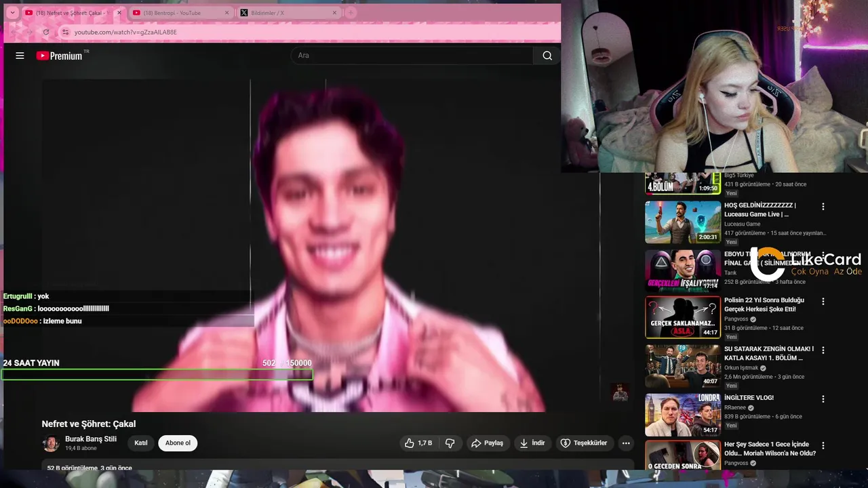Click the chat message 'izleme bunu'
The image size is (868, 488).
(42, 321)
